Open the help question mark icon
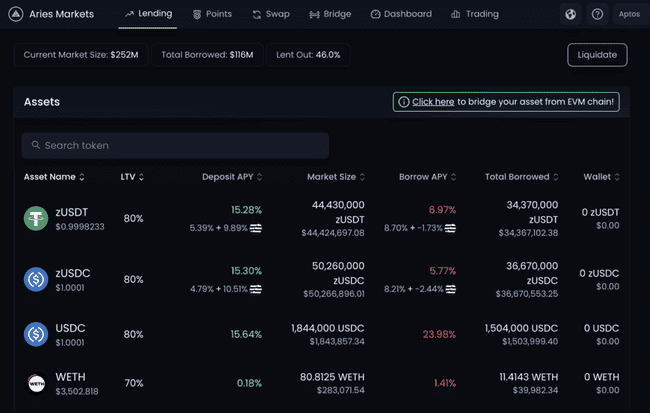Screen dimensions: 650x413 click(597, 14)
